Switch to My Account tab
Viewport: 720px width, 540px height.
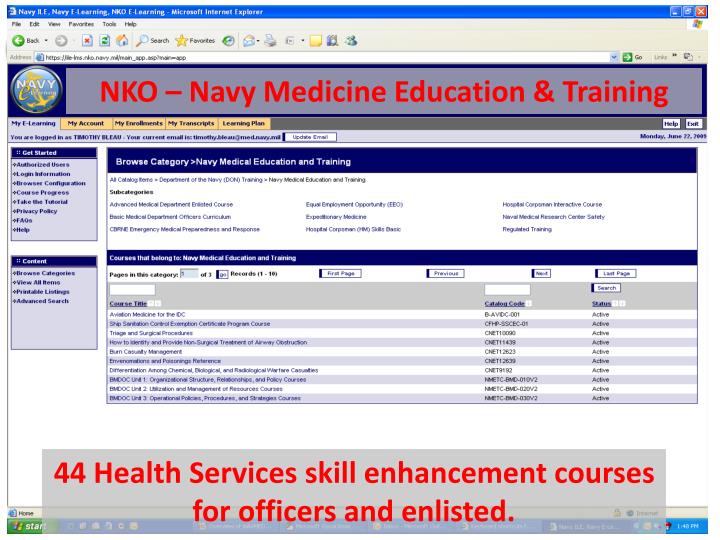(x=86, y=124)
